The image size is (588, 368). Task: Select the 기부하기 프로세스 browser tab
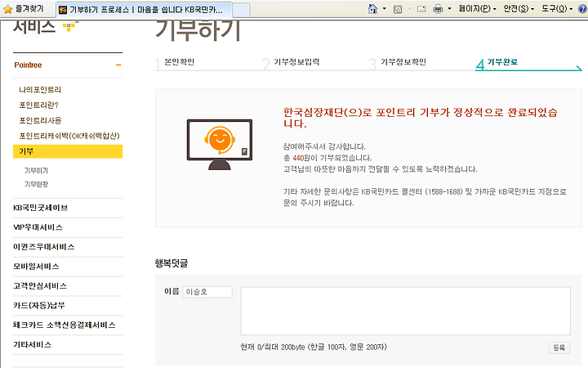pyautogui.click(x=144, y=10)
